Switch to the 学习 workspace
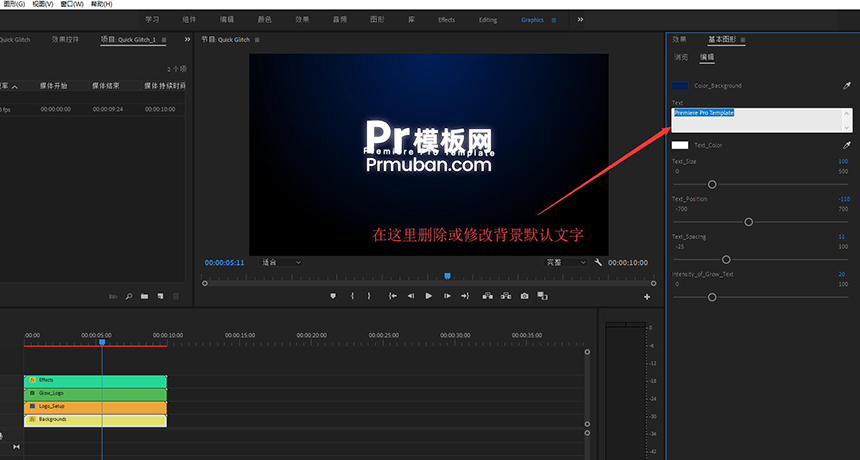The height and width of the screenshot is (460, 860). (152, 20)
